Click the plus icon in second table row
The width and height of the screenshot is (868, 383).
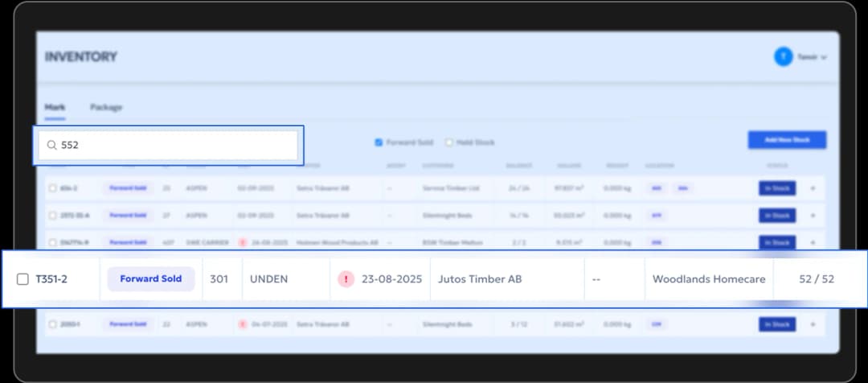tap(812, 216)
